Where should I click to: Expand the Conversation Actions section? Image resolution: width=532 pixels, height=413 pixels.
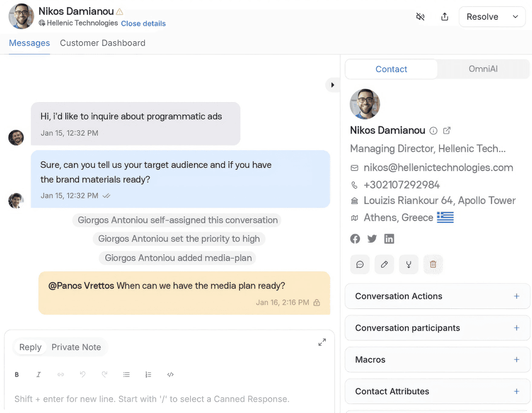tap(517, 296)
